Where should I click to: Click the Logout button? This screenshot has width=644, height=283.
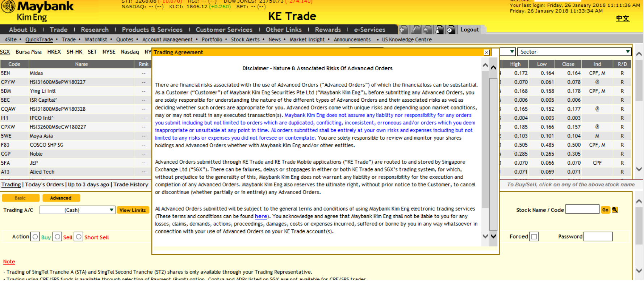469,30
